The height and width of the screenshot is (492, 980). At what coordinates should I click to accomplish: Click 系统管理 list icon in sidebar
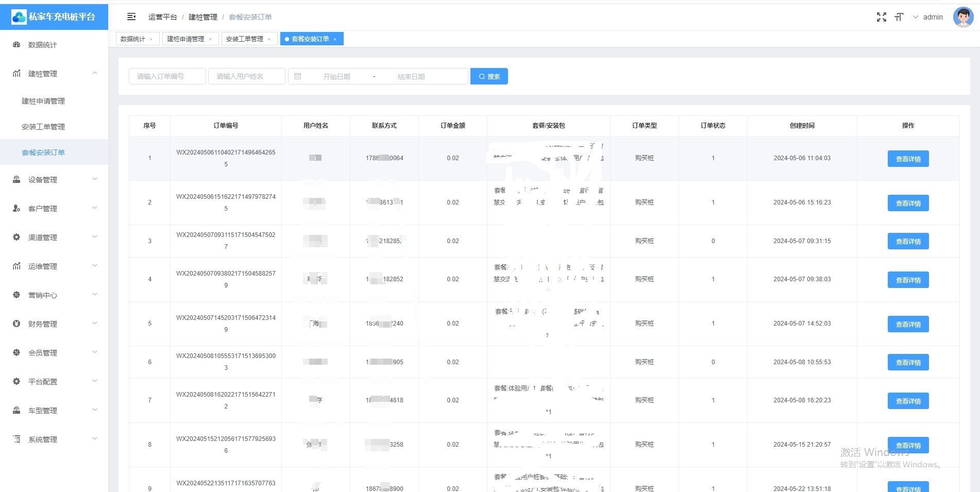(16, 439)
